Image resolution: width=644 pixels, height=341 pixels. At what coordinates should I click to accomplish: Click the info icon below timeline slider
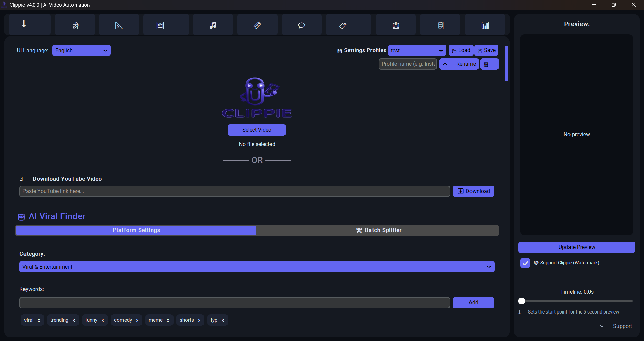pyautogui.click(x=519, y=312)
